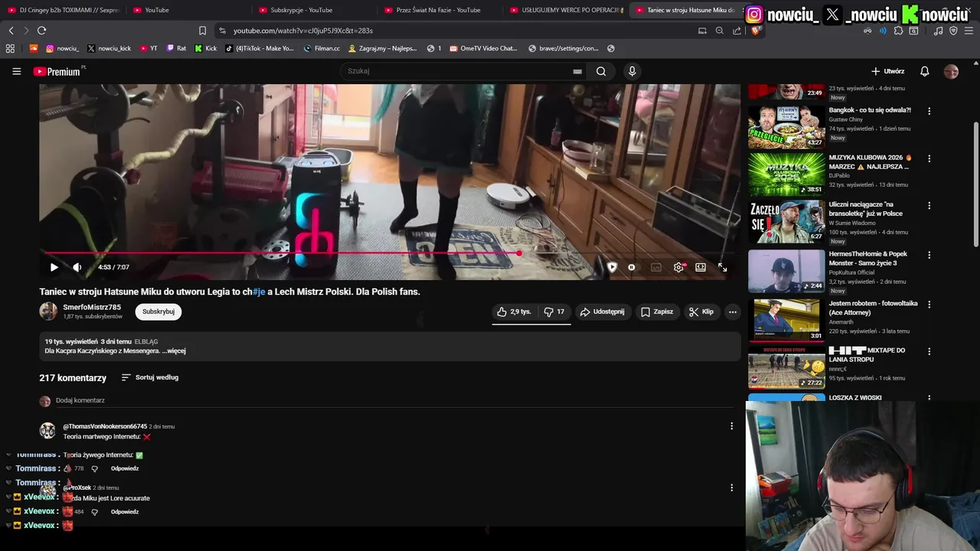Open the browser extensions puzzle icon
Viewport: 980px width, 551px height.
[899, 31]
